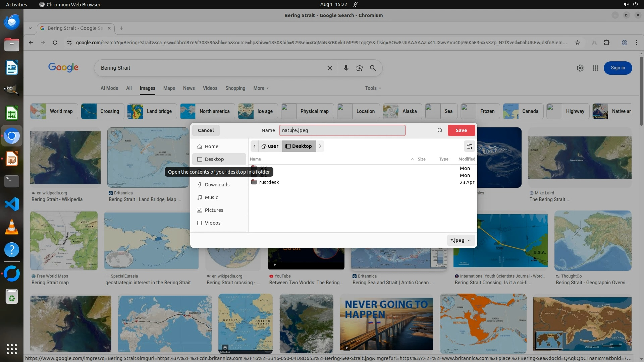This screenshot has height=362, width=644.
Task: Open the Google apps grid icon
Action: (595, 68)
